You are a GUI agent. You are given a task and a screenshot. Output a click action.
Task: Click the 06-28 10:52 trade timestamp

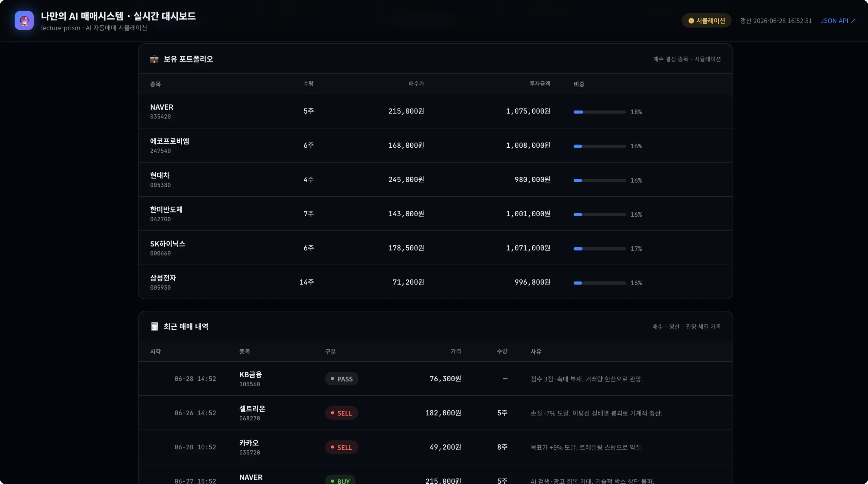[x=195, y=447]
